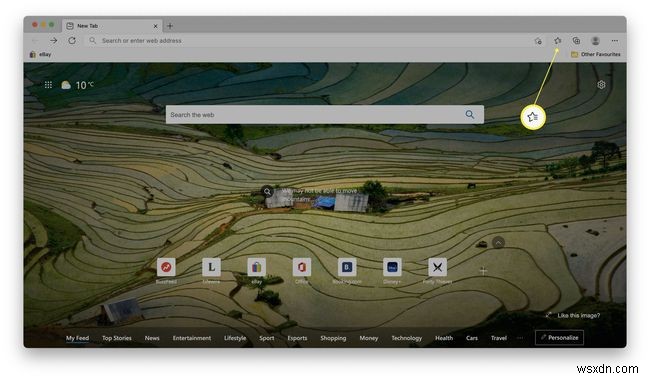This screenshot has height=379, width=650.
Task: Switch to the Travel feed tab
Action: (x=499, y=338)
